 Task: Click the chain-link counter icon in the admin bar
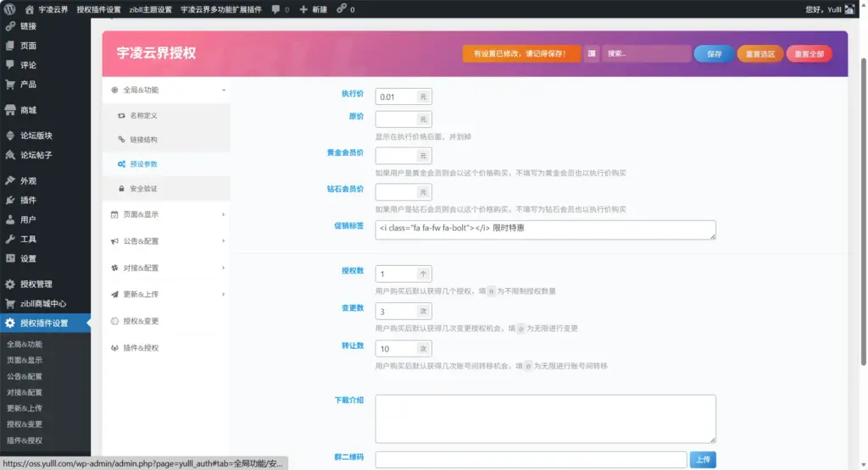[342, 8]
